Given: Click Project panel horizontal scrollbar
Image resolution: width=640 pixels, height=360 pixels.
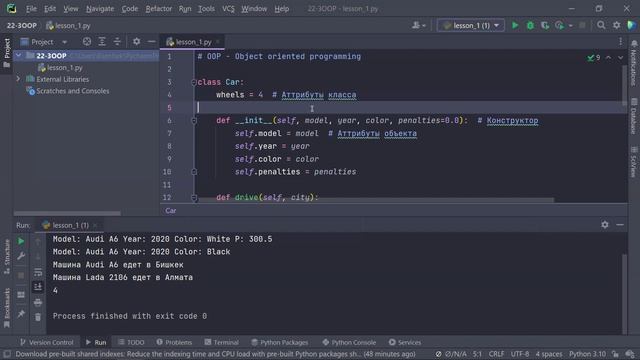Looking at the screenshot, I should [67, 213].
